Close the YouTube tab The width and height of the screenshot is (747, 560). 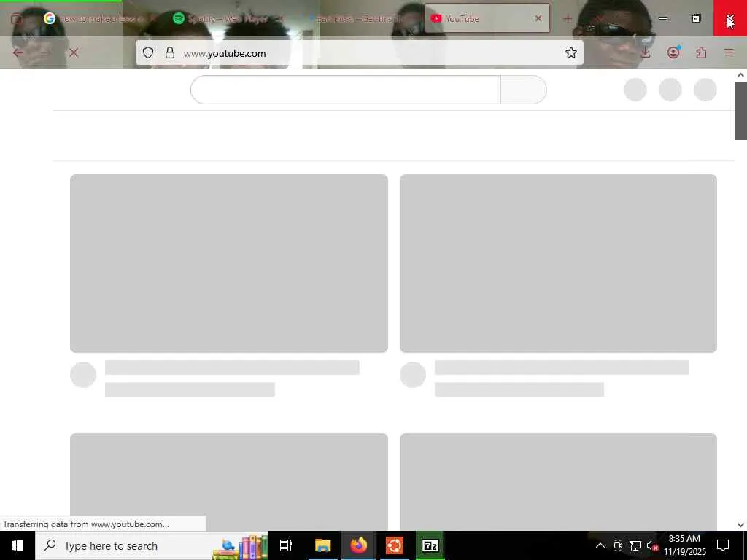pyautogui.click(x=538, y=18)
